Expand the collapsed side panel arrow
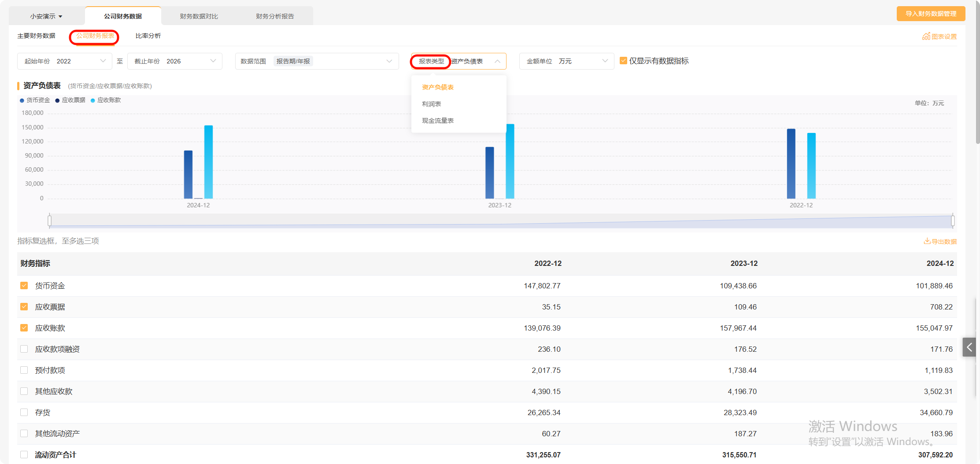980x464 pixels. 969,347
